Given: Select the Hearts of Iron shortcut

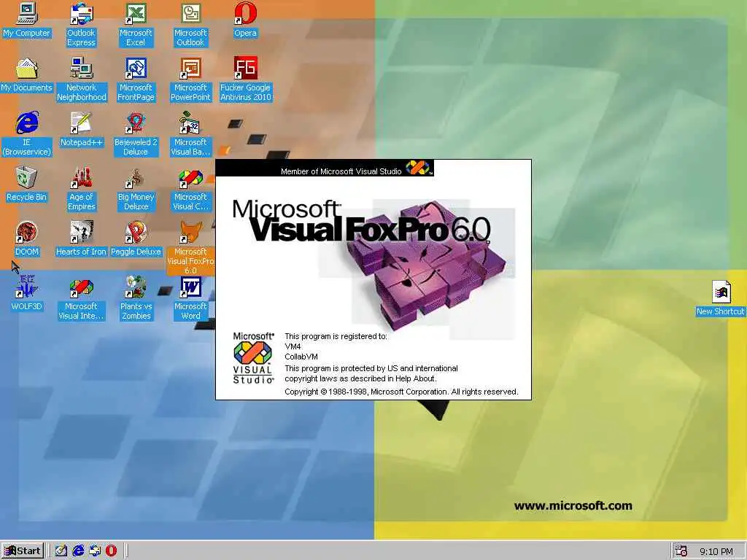Looking at the screenshot, I should point(82,239).
